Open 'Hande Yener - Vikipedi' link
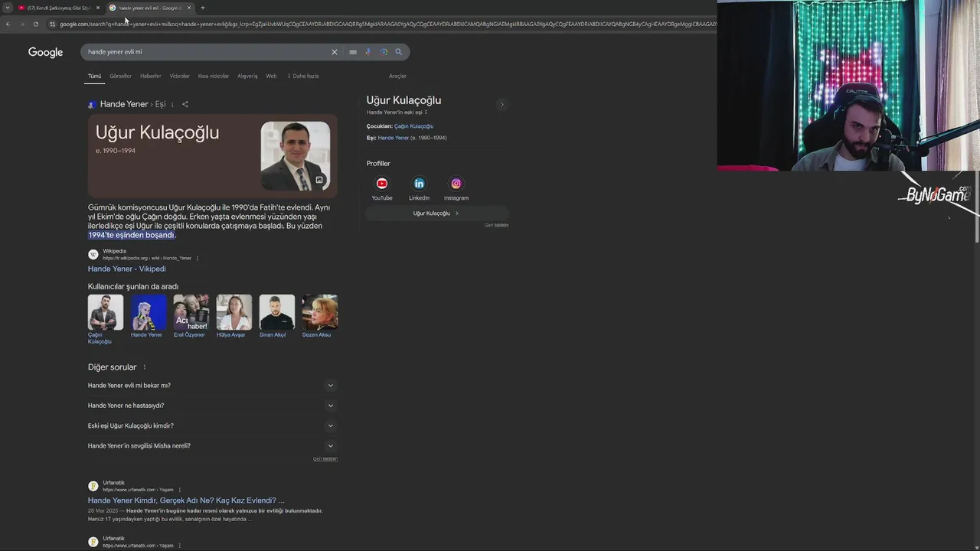The width and height of the screenshot is (980, 551). point(126,269)
